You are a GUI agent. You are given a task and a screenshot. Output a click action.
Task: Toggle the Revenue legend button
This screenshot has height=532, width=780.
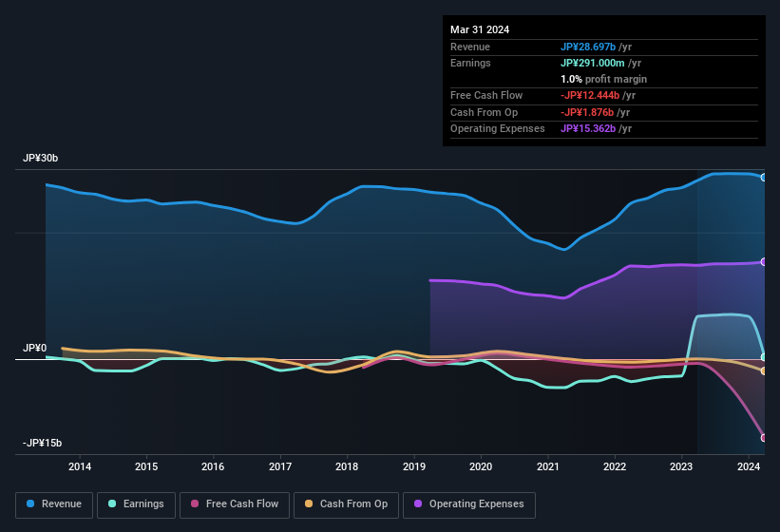point(54,504)
